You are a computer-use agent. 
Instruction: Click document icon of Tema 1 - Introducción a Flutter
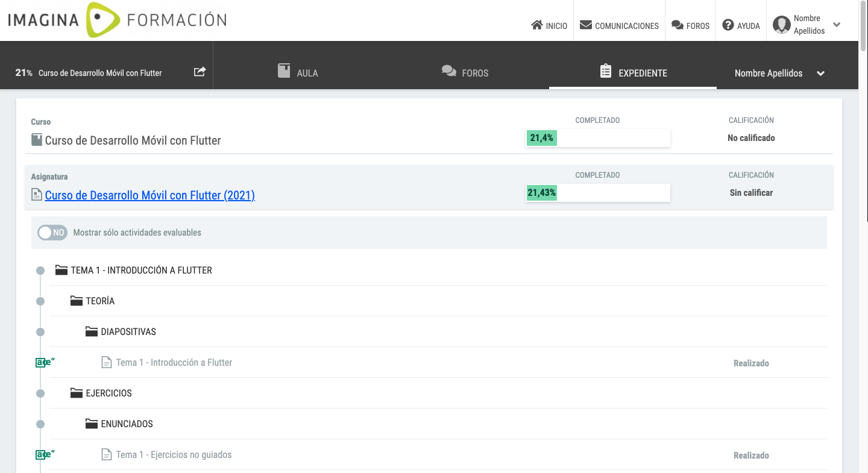point(106,363)
